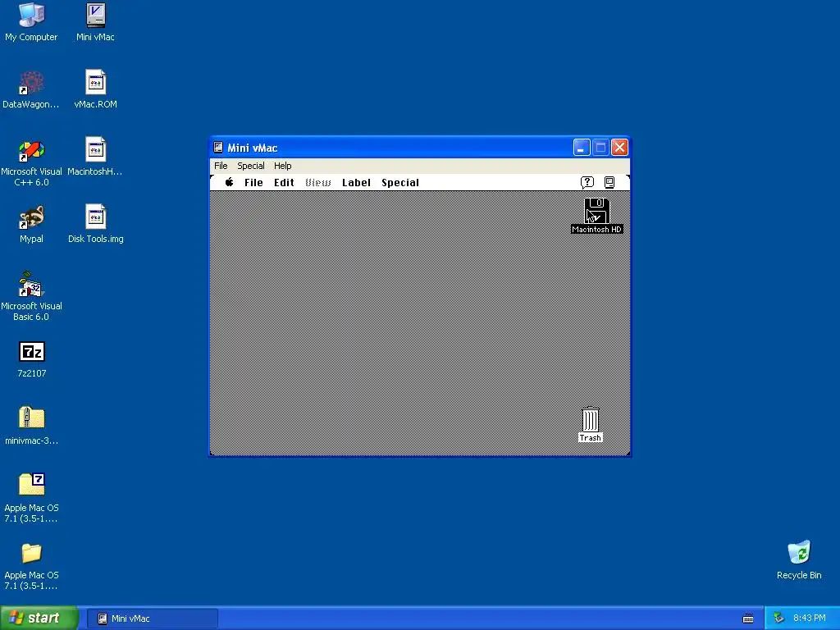Minimize the Mini vMac window
The width and height of the screenshot is (840, 630).
point(582,148)
